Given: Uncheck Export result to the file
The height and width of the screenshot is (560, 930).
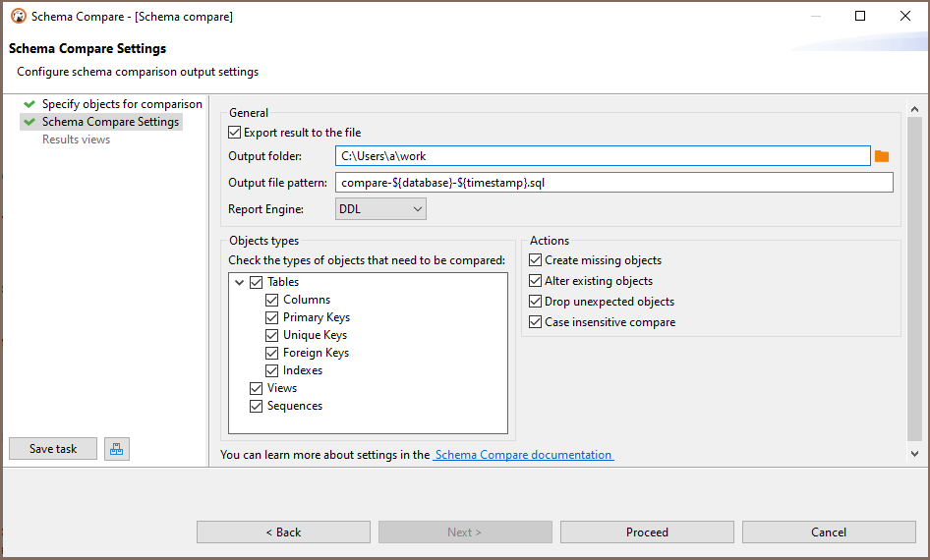Looking at the screenshot, I should [235, 133].
